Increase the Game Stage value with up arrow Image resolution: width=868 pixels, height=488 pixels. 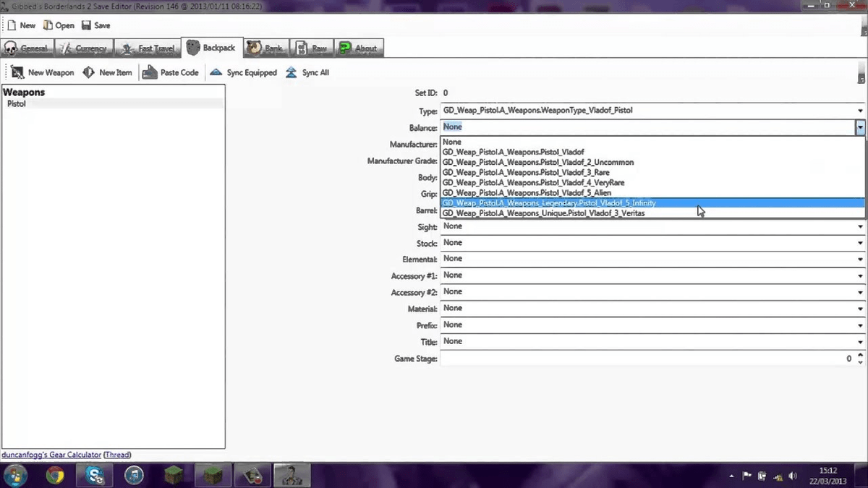[x=860, y=355]
